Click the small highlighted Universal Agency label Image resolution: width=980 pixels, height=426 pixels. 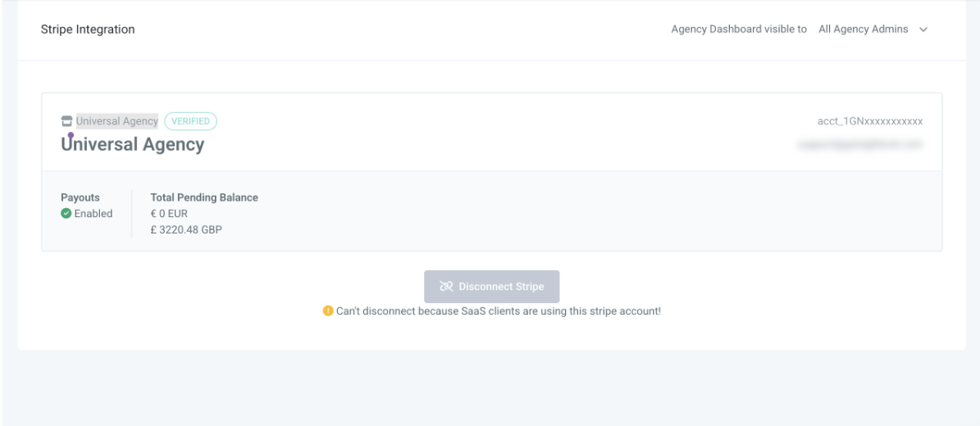click(x=117, y=121)
